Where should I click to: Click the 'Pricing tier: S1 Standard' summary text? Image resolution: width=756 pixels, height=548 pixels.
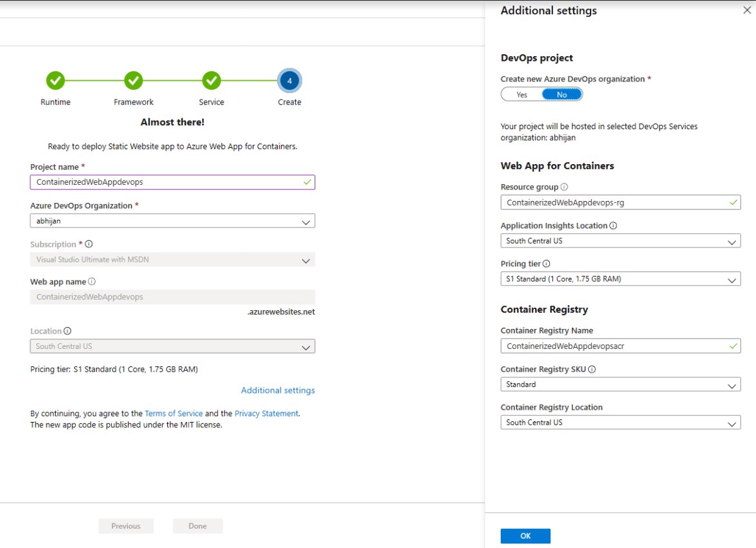coord(114,369)
